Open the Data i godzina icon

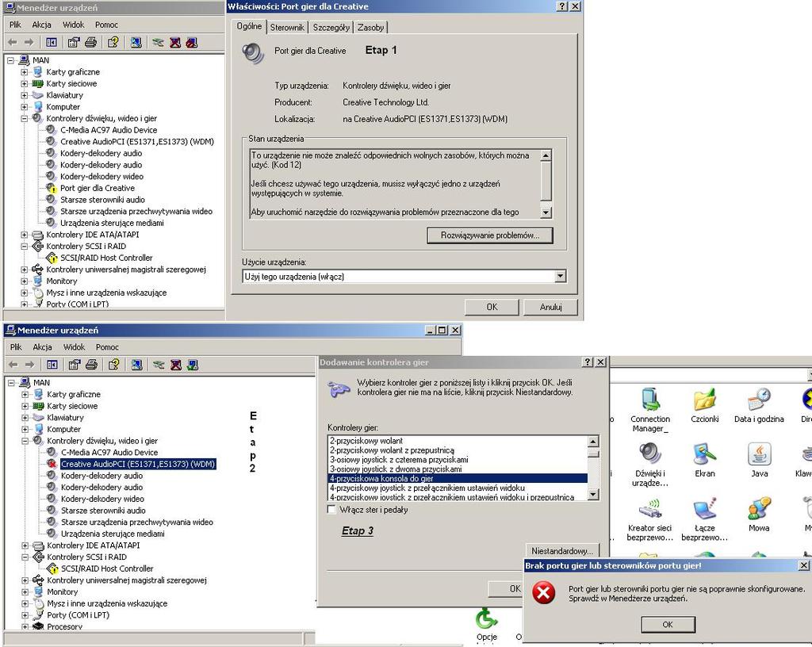click(759, 402)
